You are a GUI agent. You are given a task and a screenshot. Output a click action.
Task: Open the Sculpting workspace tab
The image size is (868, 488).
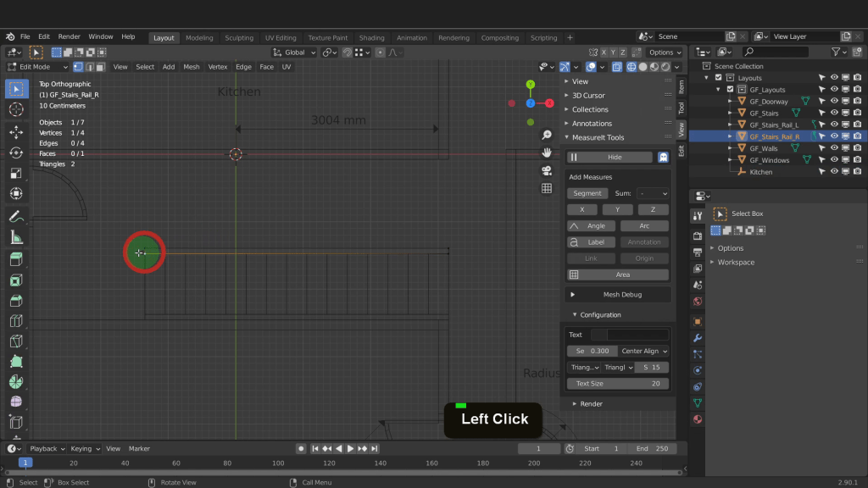coord(238,37)
